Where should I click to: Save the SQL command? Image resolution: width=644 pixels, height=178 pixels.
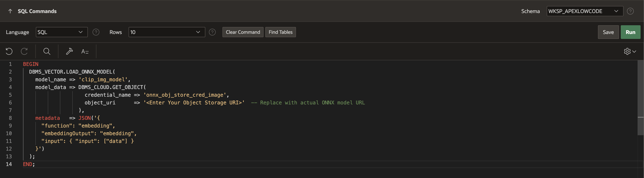(x=608, y=32)
